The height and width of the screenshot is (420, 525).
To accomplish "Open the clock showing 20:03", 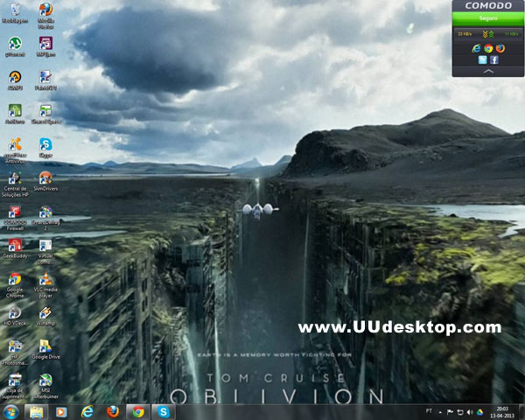I will coord(502,412).
